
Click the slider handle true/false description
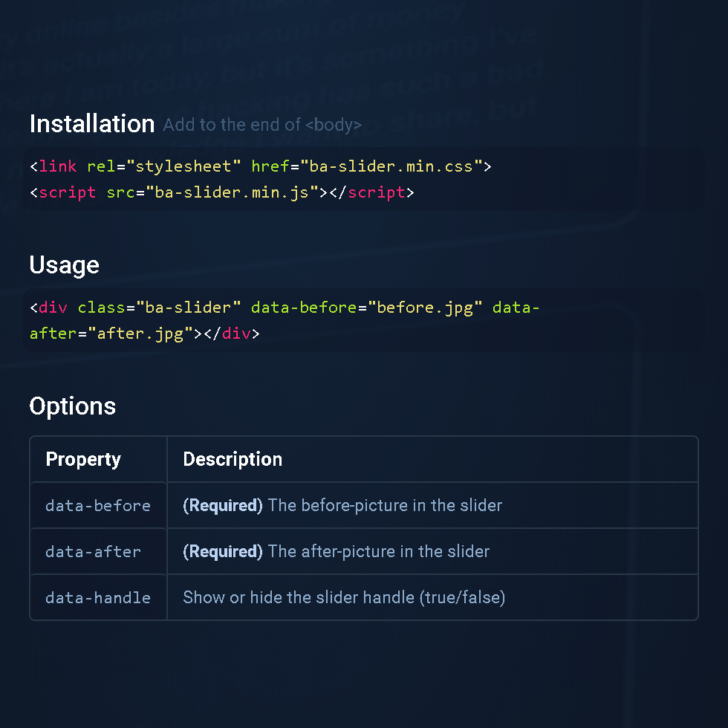coord(344,598)
